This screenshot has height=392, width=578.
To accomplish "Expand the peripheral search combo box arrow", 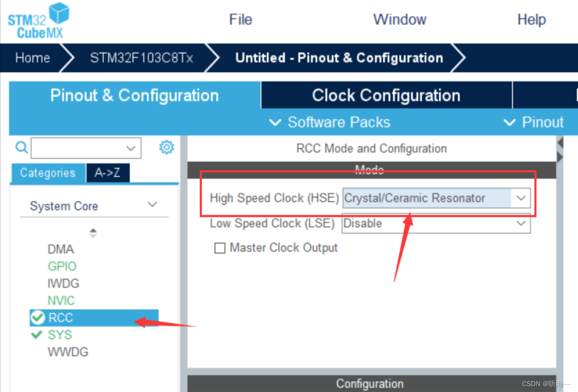I will pyautogui.click(x=131, y=148).
